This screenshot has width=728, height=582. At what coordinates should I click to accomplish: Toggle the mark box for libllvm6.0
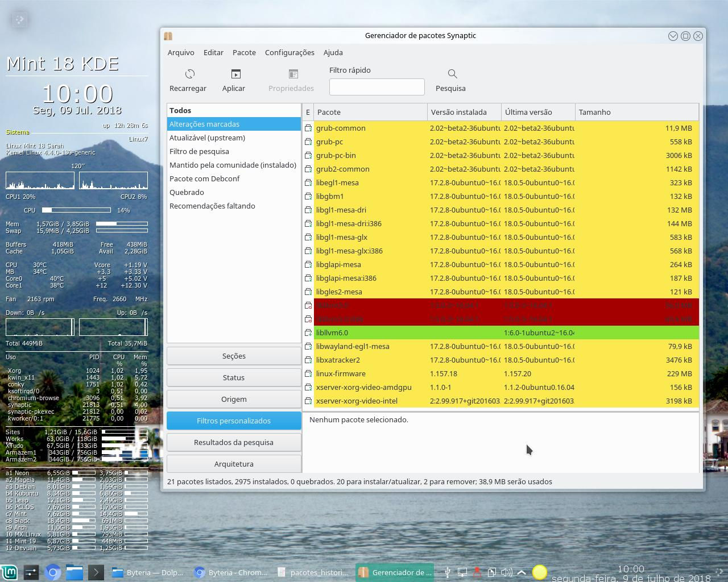click(308, 332)
